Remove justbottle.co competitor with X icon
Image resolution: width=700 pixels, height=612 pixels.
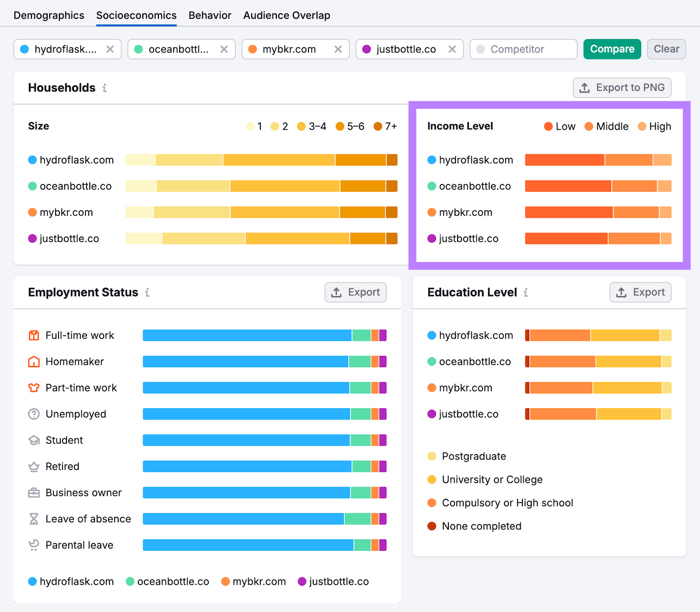coord(452,49)
